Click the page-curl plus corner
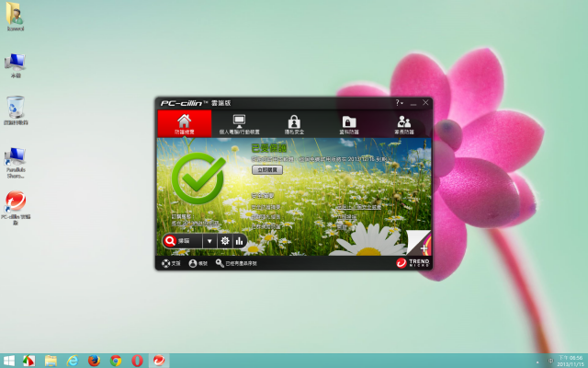The image size is (588, 368). (420, 243)
